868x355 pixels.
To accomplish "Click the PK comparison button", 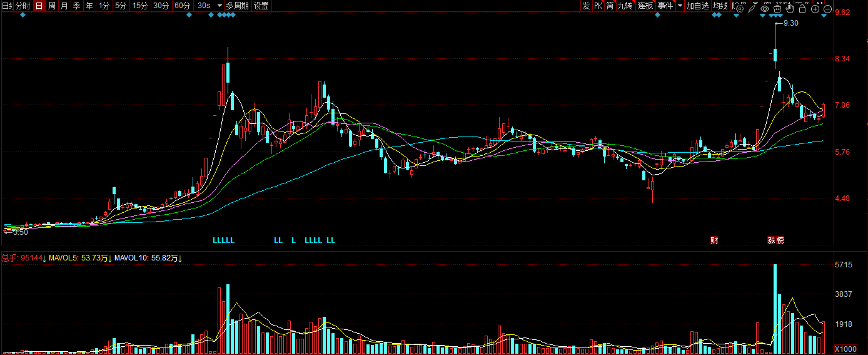I will click(598, 6).
